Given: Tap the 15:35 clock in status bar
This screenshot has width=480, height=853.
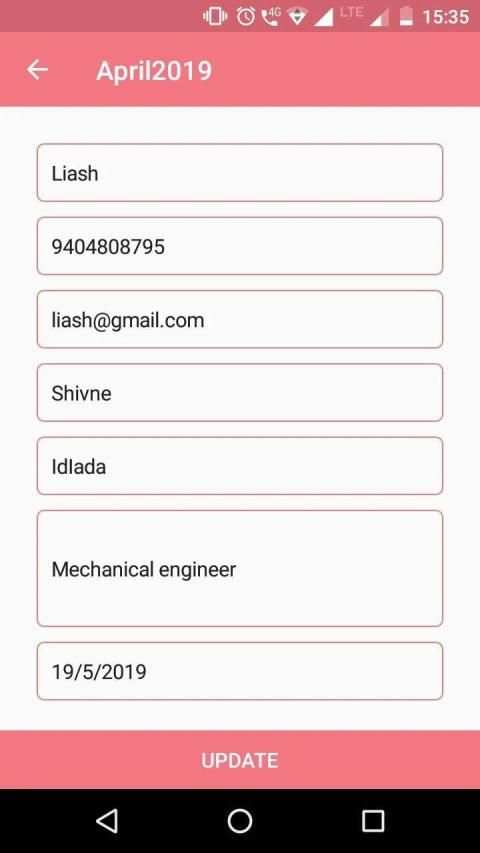Looking at the screenshot, I should tap(445, 17).
